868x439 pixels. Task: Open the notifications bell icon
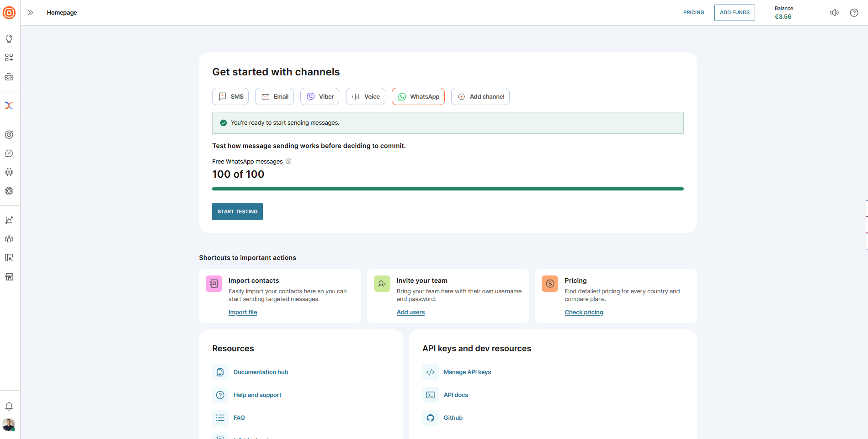point(9,407)
